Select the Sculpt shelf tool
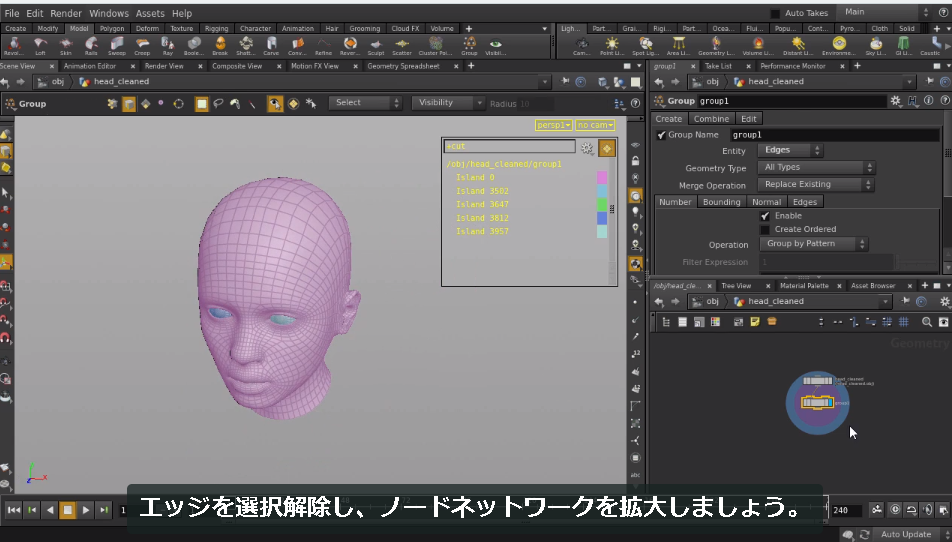 pos(376,46)
